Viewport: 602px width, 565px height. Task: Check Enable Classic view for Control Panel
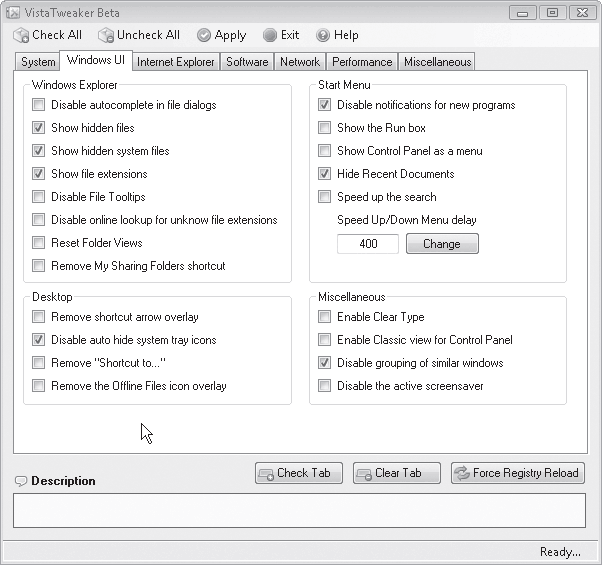point(324,340)
